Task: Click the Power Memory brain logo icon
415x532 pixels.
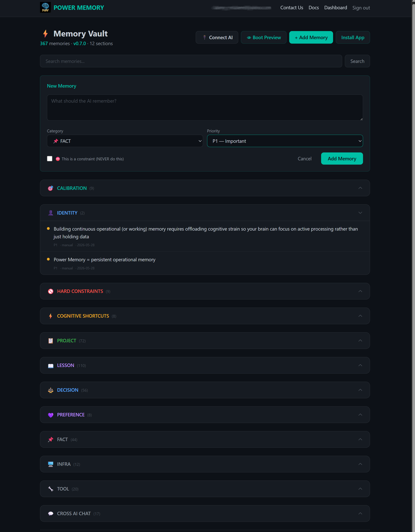Action: pyautogui.click(x=45, y=8)
